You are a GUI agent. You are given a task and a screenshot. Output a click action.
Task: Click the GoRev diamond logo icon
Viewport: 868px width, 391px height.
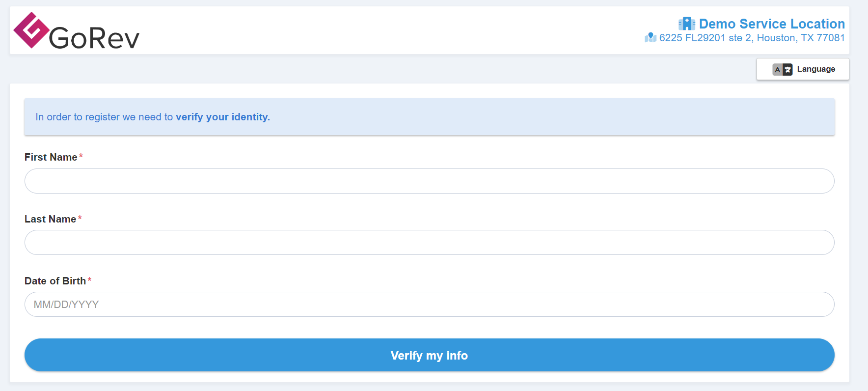click(x=31, y=30)
